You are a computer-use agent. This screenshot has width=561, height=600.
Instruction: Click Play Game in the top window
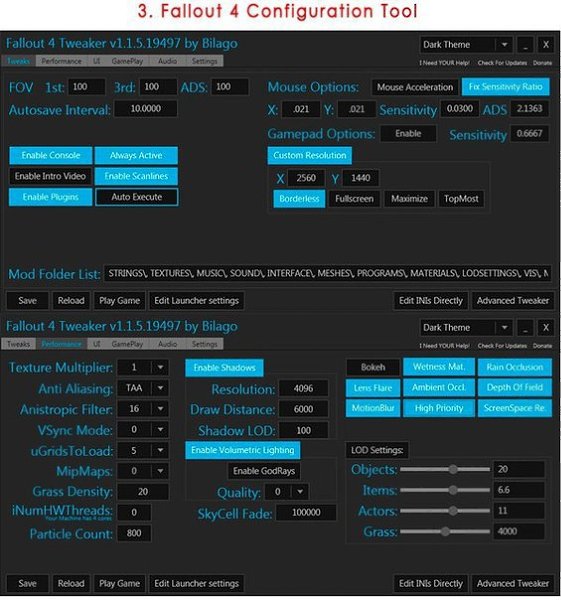(x=119, y=301)
